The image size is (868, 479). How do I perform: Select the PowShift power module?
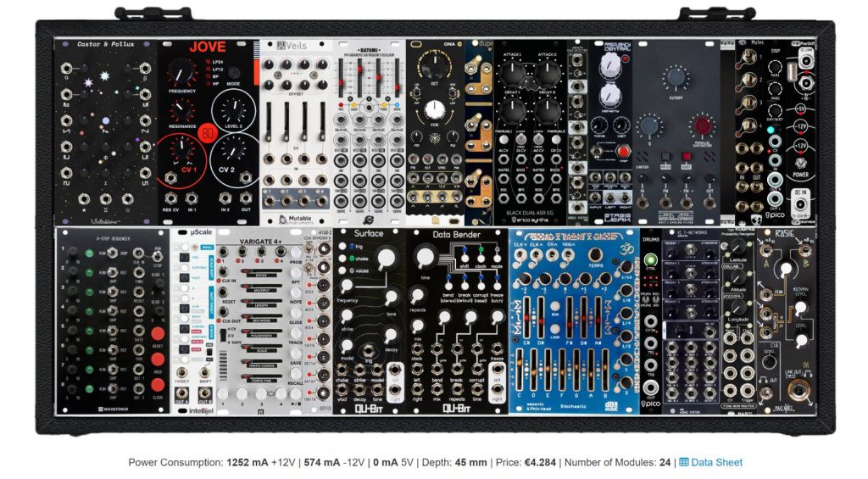[x=801, y=132]
